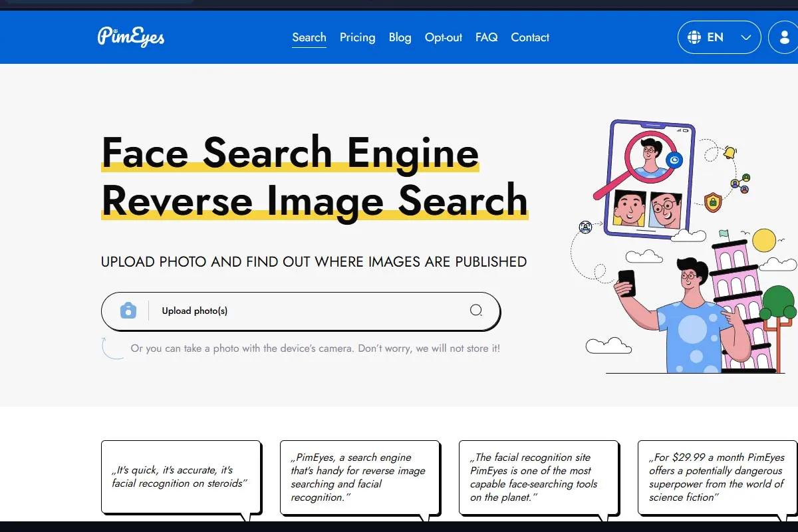Open the Opt-out page
Image resolution: width=798 pixels, height=532 pixels.
click(x=444, y=37)
